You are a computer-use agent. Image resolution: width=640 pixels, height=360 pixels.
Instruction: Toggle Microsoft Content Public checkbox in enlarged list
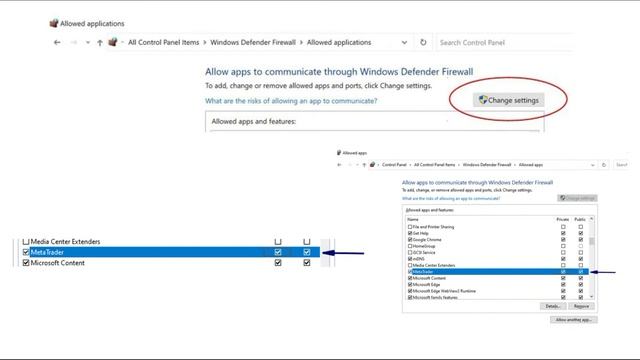pyautogui.click(x=307, y=263)
